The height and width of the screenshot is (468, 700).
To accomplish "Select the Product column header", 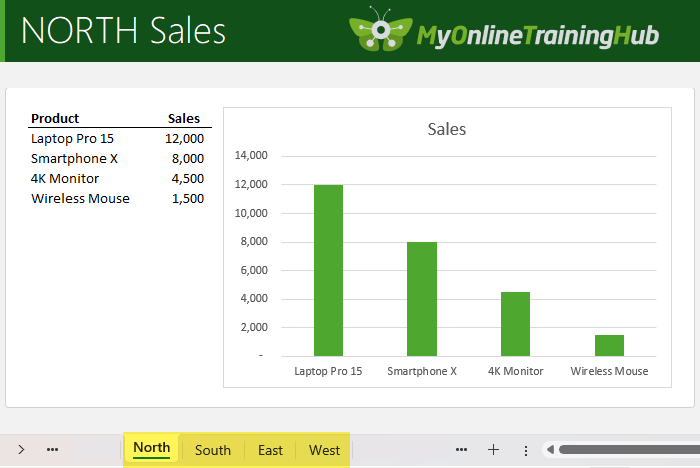I will (55, 118).
